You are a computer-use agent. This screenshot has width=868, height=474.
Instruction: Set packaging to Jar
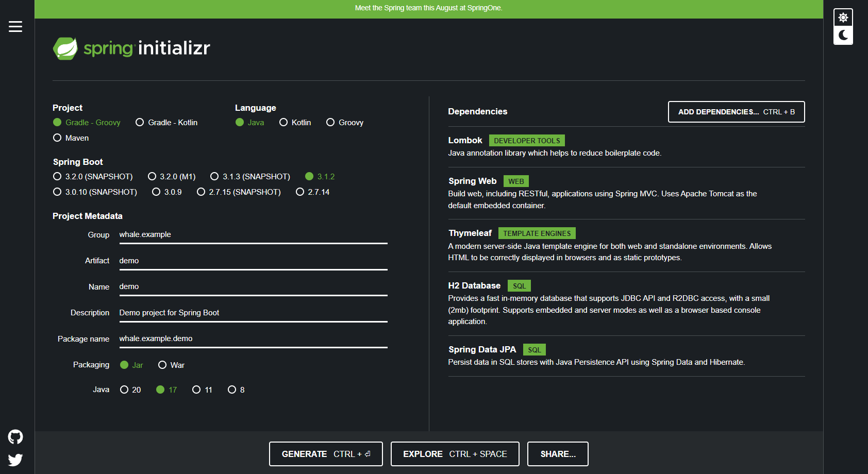(131, 365)
